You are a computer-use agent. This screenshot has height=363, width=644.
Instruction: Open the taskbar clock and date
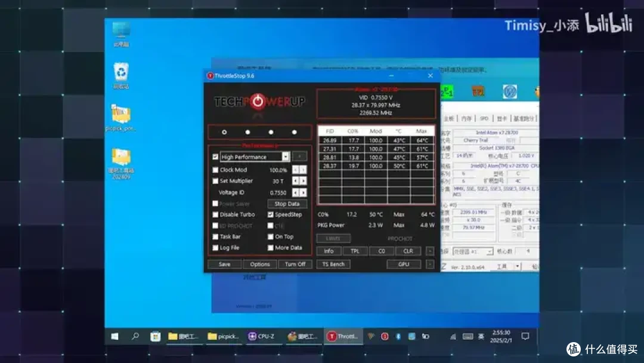[x=501, y=336]
